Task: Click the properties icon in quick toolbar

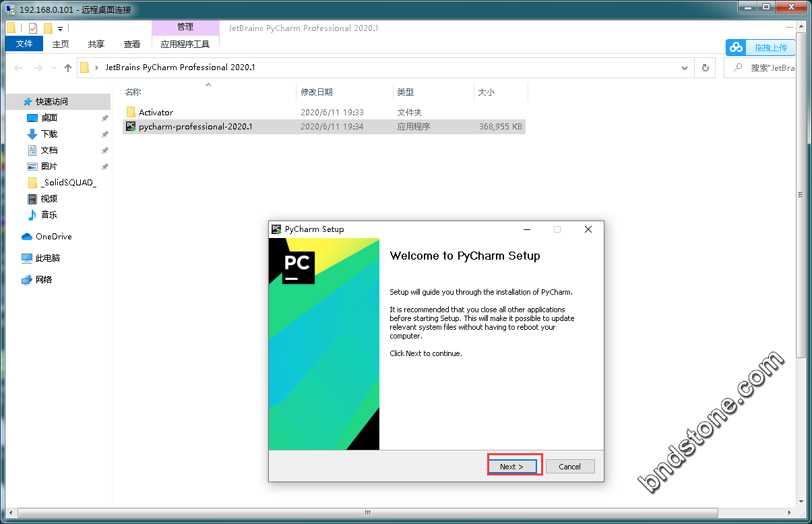Action: (33, 28)
